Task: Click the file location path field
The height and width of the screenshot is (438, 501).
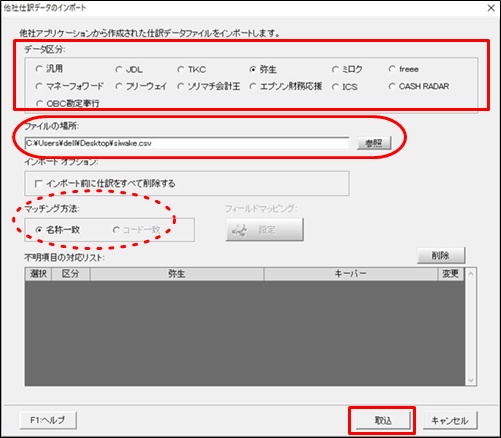Action: point(187,143)
